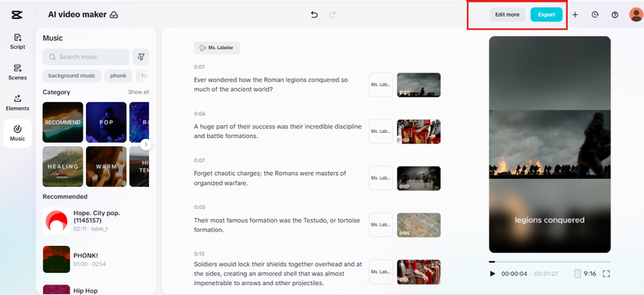Change voice for the 'Ever wondered' scene
Screen dimensions: 644x295
coord(380,85)
